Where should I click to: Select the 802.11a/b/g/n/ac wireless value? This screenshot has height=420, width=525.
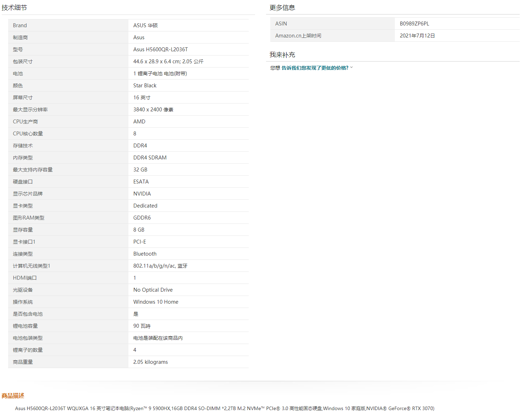160,266
